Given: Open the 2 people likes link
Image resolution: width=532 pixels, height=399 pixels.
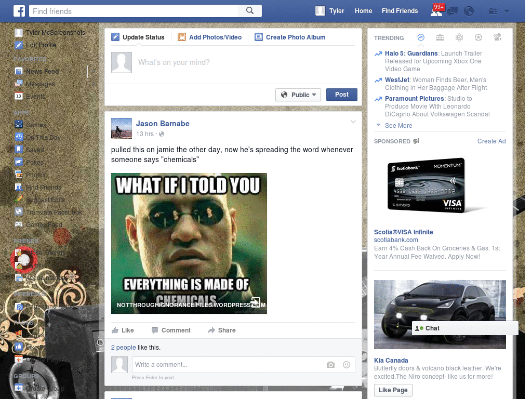Looking at the screenshot, I should (123, 348).
